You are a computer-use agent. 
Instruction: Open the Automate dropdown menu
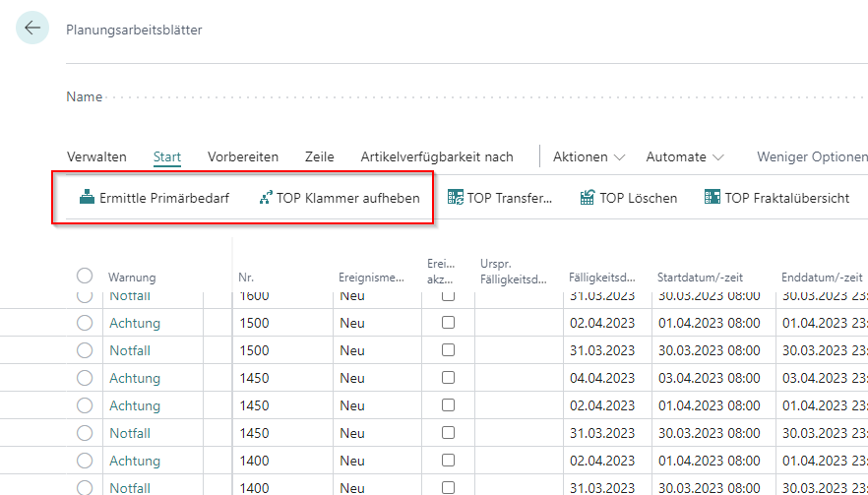pos(685,156)
